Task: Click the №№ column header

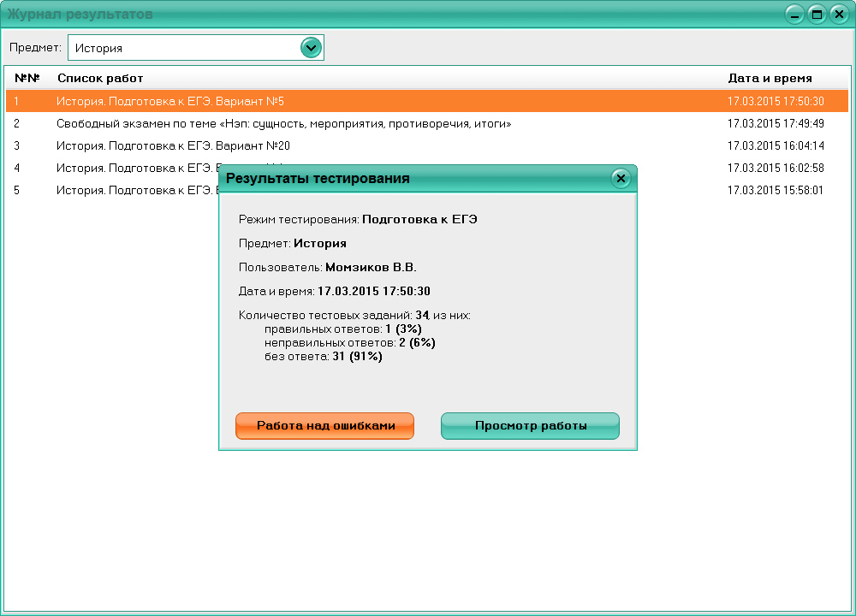Action: tap(25, 78)
